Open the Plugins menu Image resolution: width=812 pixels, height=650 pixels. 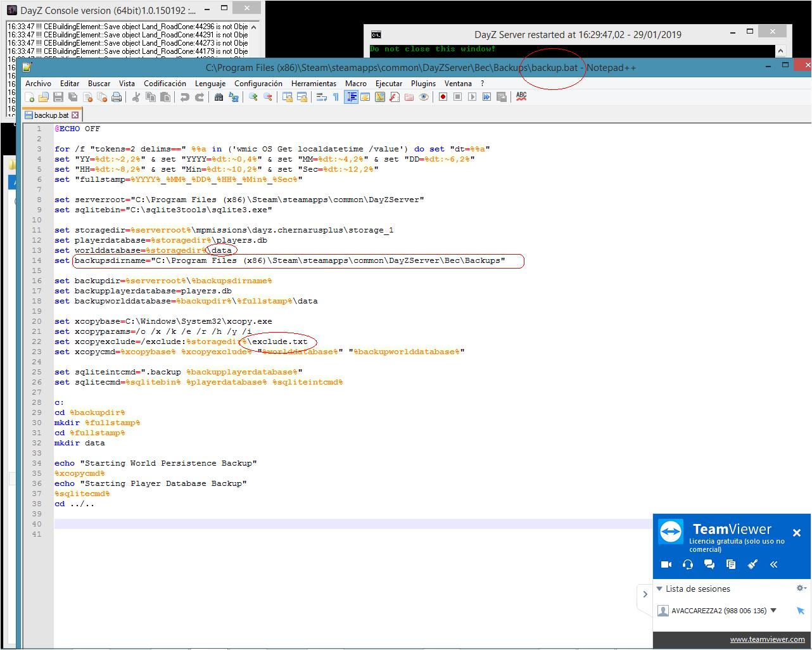point(423,84)
